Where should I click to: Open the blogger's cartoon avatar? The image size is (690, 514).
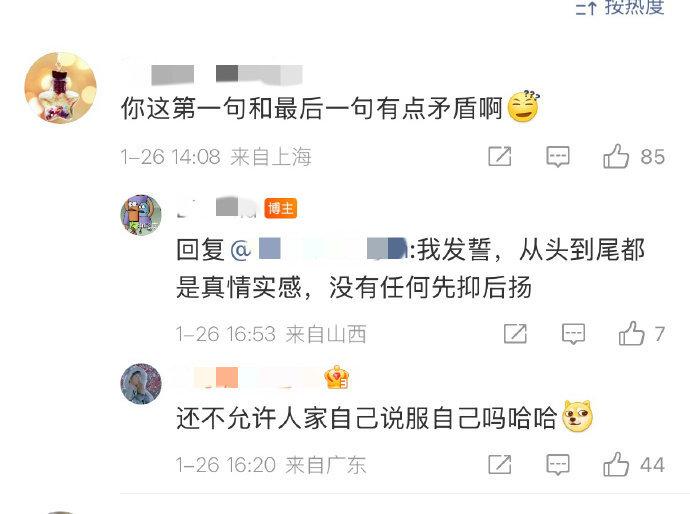pos(141,215)
